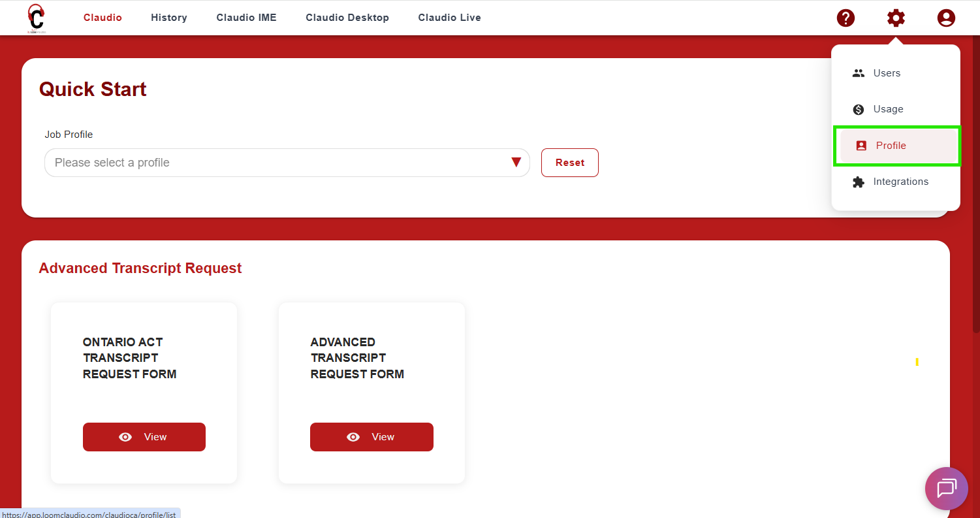This screenshot has height=518, width=980.
Task: Click the Users people icon
Action: [859, 73]
